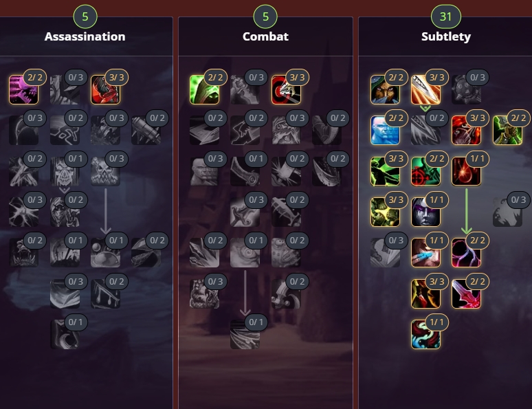Viewport: 532px width, 409px height.
Task: Click the Find Weakness crosshair talent icon
Action: 425,171
